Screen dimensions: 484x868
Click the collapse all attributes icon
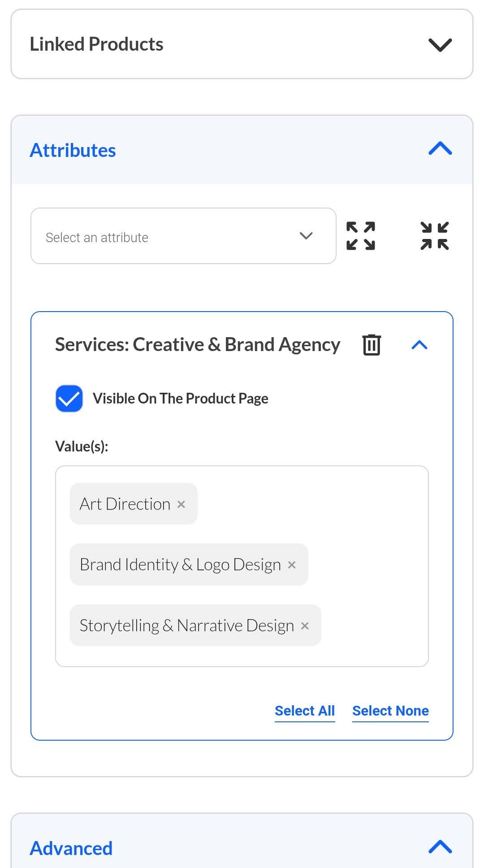[434, 236]
